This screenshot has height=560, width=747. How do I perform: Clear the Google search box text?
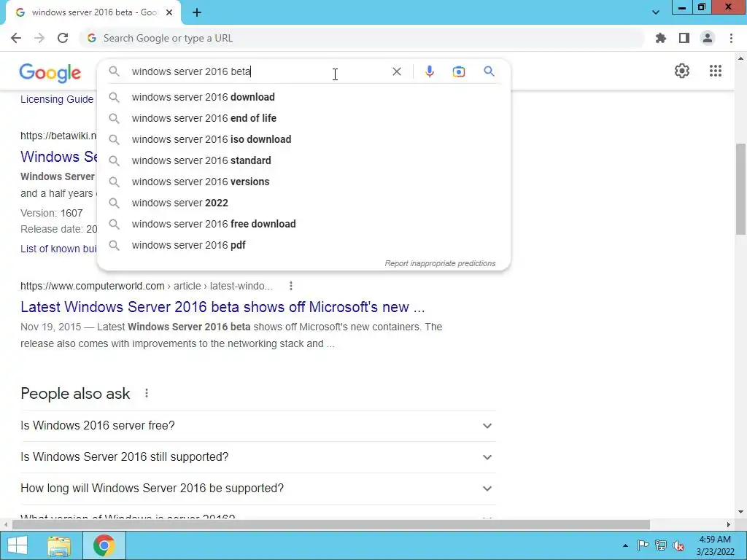click(396, 71)
